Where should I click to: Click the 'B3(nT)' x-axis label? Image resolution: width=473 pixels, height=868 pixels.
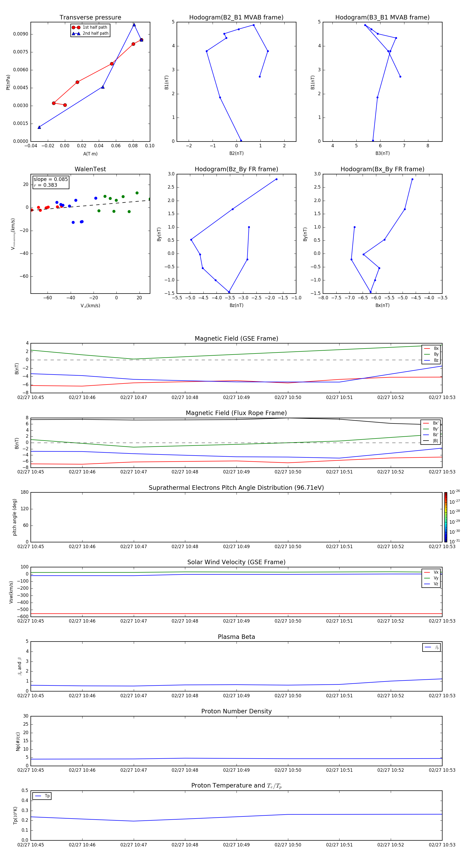(382, 153)
